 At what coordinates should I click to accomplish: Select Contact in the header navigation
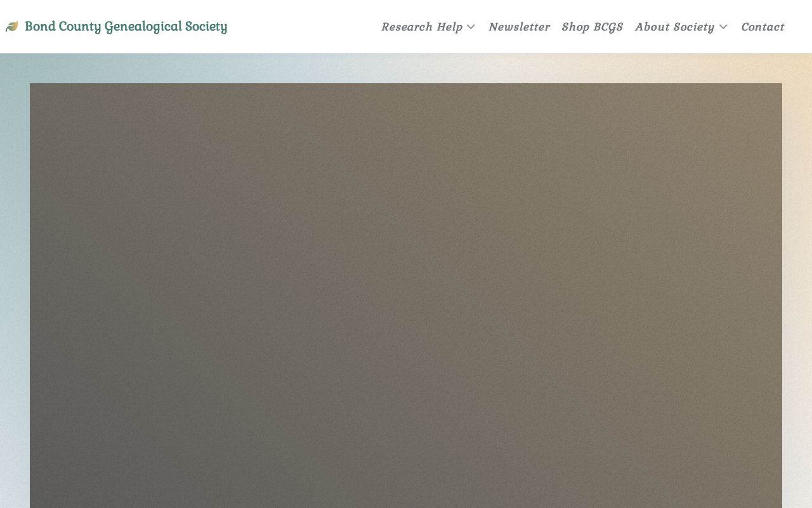pyautogui.click(x=763, y=27)
